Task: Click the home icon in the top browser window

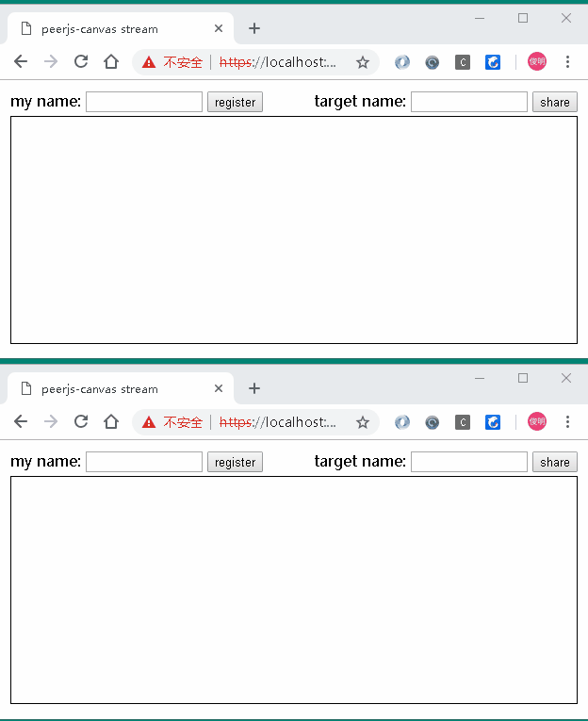Action: pyautogui.click(x=111, y=62)
